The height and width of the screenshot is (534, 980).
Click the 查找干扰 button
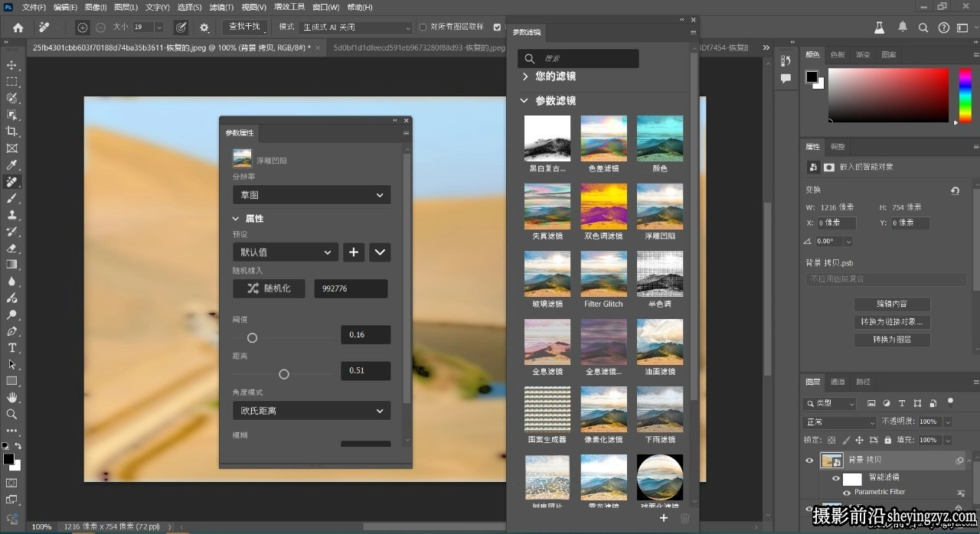click(245, 27)
